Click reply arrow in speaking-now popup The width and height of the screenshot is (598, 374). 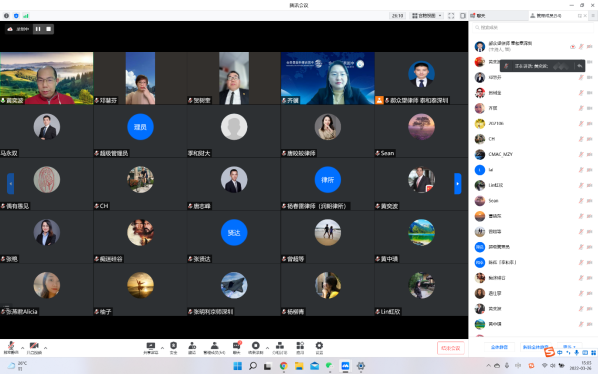(579, 66)
